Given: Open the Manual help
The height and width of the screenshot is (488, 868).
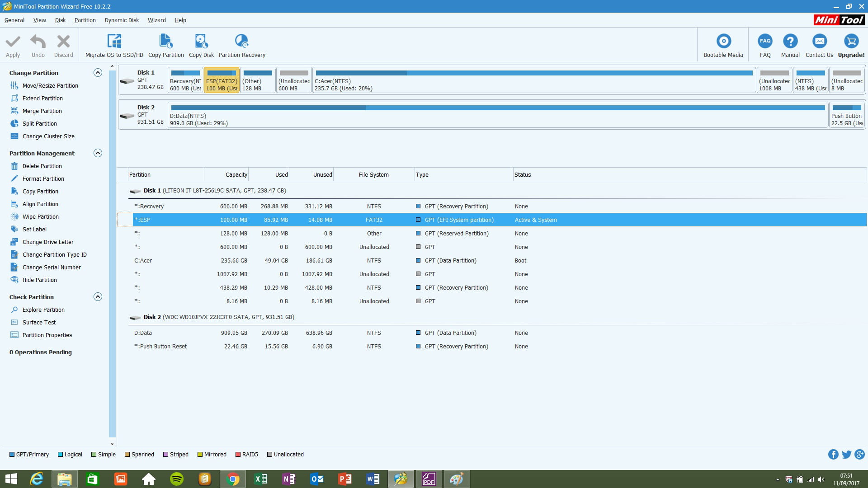Looking at the screenshot, I should tap(790, 46).
